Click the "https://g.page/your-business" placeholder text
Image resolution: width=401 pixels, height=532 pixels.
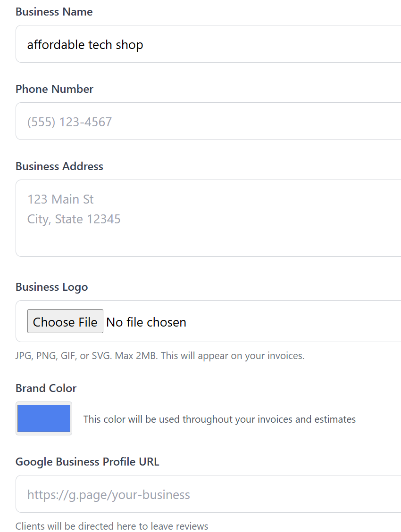pyautogui.click(x=109, y=495)
